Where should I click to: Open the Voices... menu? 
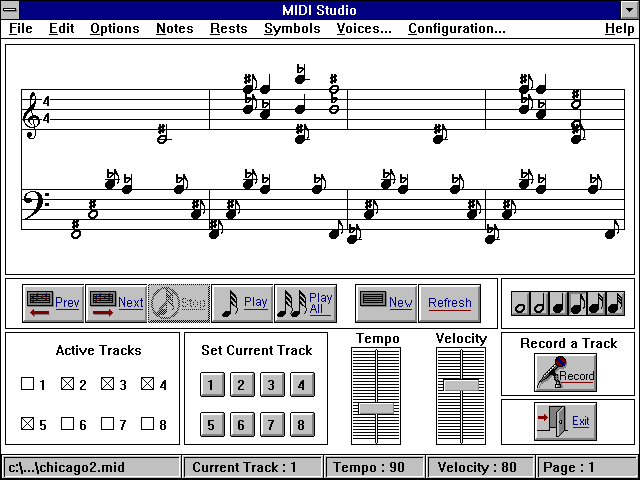(364, 28)
